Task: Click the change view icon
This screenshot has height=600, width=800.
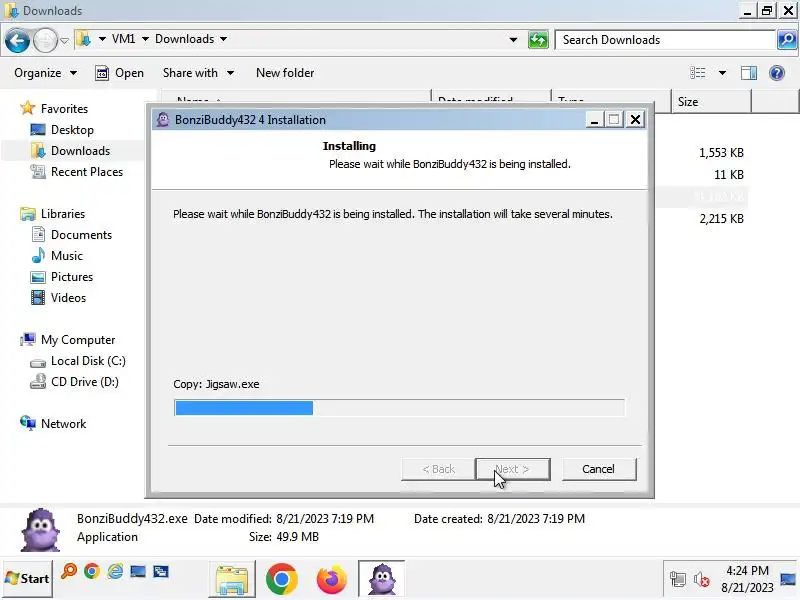Action: point(697,73)
